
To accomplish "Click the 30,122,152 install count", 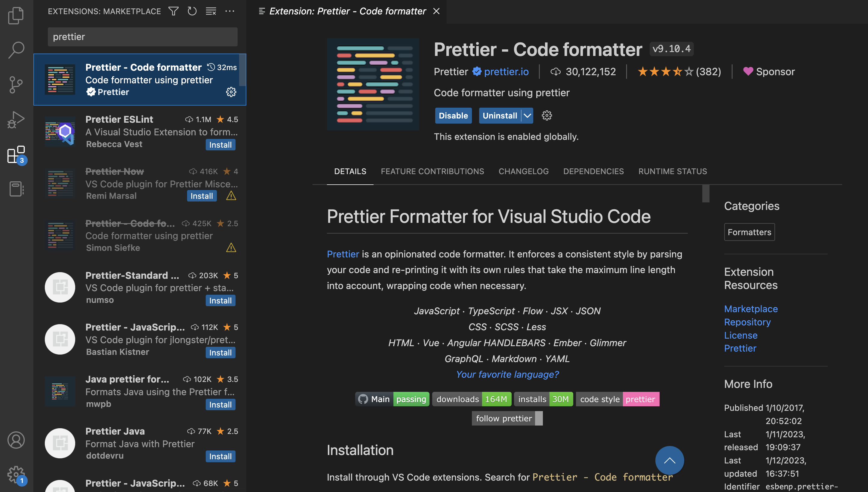I will tap(583, 72).
